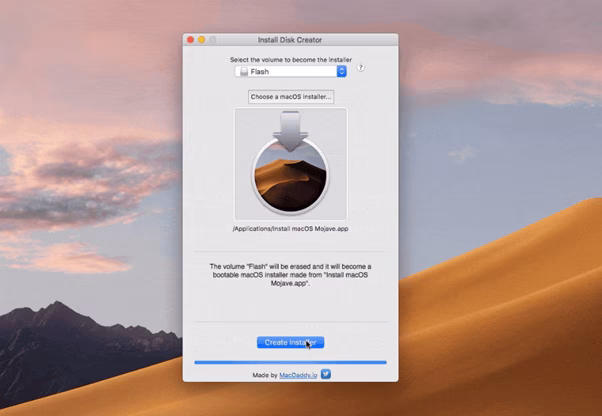
Task: Click the macOS Mojave installer image
Action: (x=291, y=164)
